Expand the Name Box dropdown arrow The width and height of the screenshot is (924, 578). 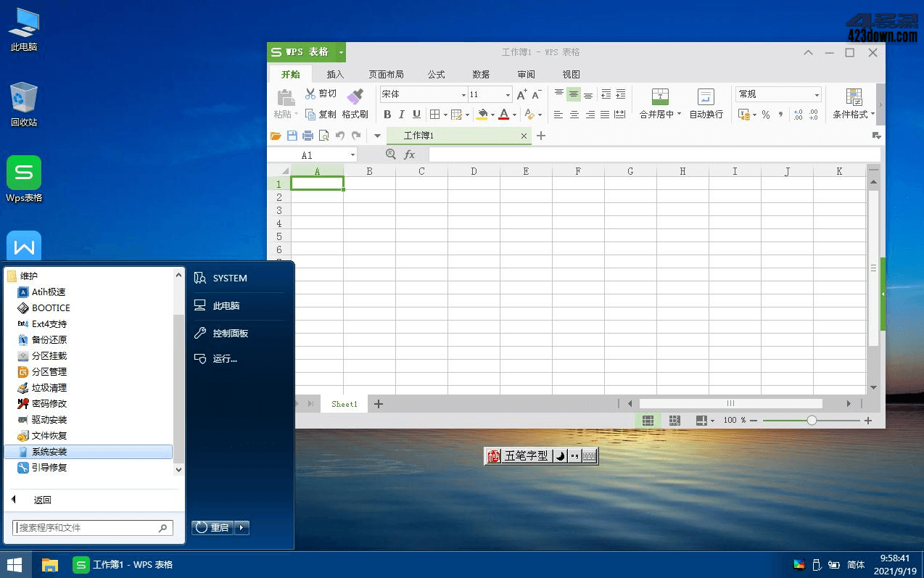coord(353,155)
